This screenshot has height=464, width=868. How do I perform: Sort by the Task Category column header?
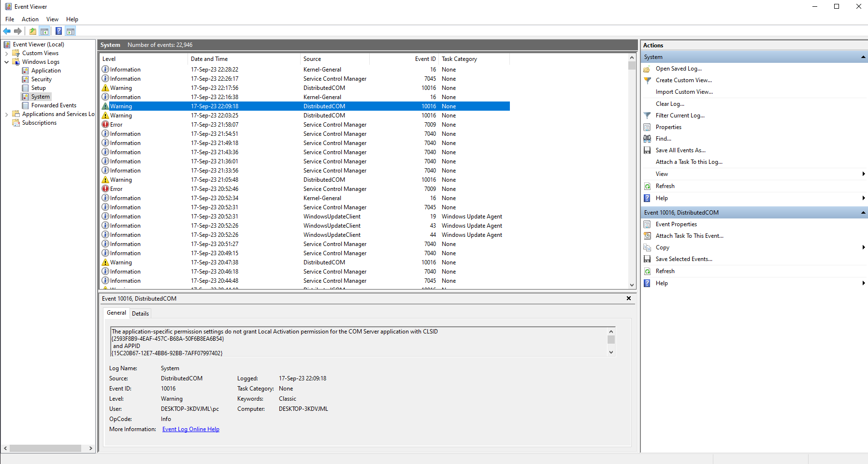[474, 59]
